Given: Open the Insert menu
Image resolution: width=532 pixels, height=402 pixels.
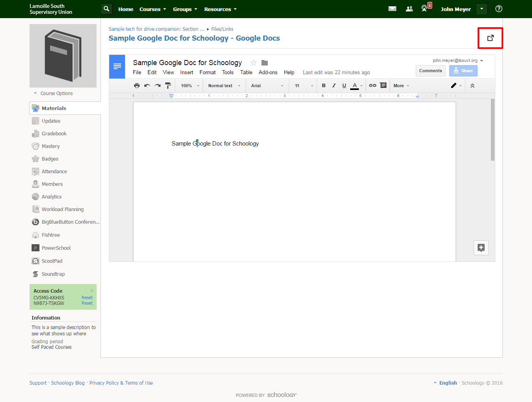Looking at the screenshot, I should click(x=187, y=72).
